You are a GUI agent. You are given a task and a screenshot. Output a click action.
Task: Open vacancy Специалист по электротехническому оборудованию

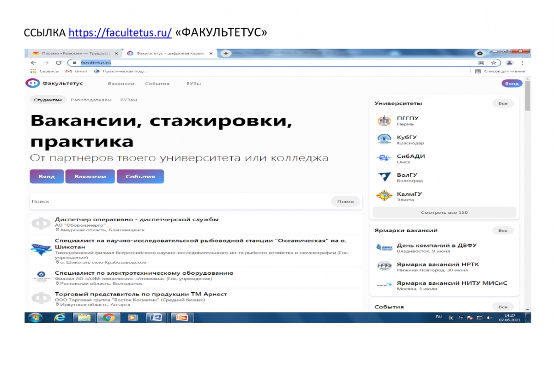pos(144,273)
